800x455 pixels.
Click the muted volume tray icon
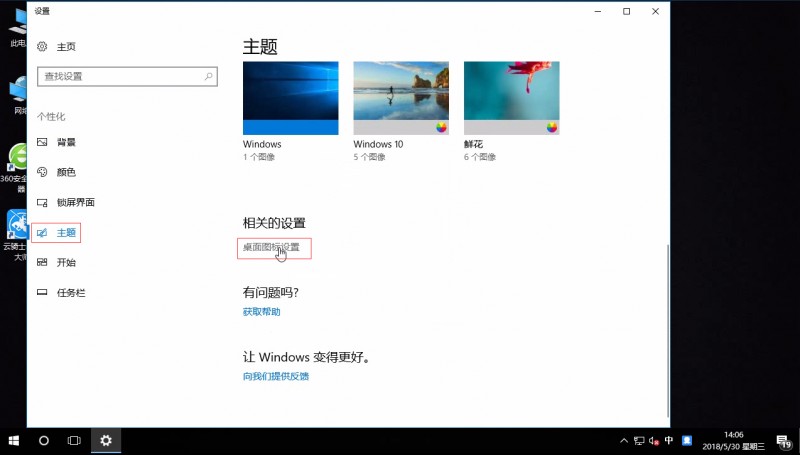654,441
